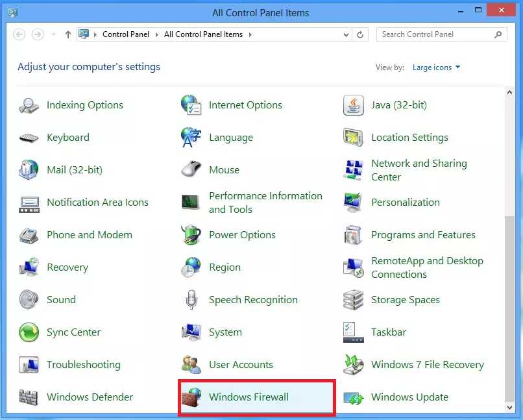This screenshot has width=523, height=420.
Task: Open the Mail (32-bit) icon
Action: click(x=29, y=170)
